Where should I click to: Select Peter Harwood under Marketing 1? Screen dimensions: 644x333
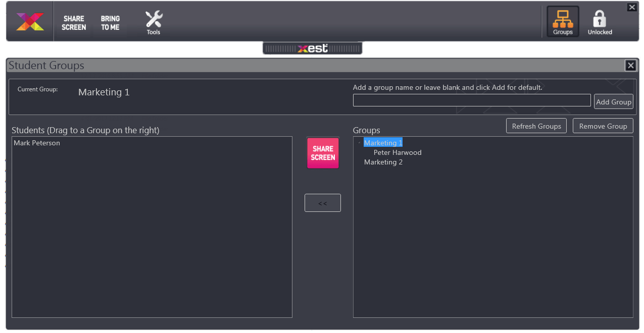(x=398, y=153)
